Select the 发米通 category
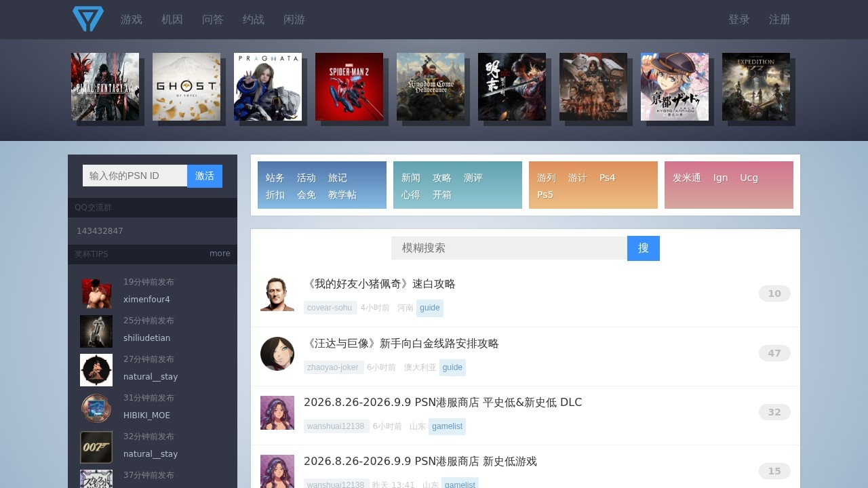The height and width of the screenshot is (488, 868). point(687,178)
